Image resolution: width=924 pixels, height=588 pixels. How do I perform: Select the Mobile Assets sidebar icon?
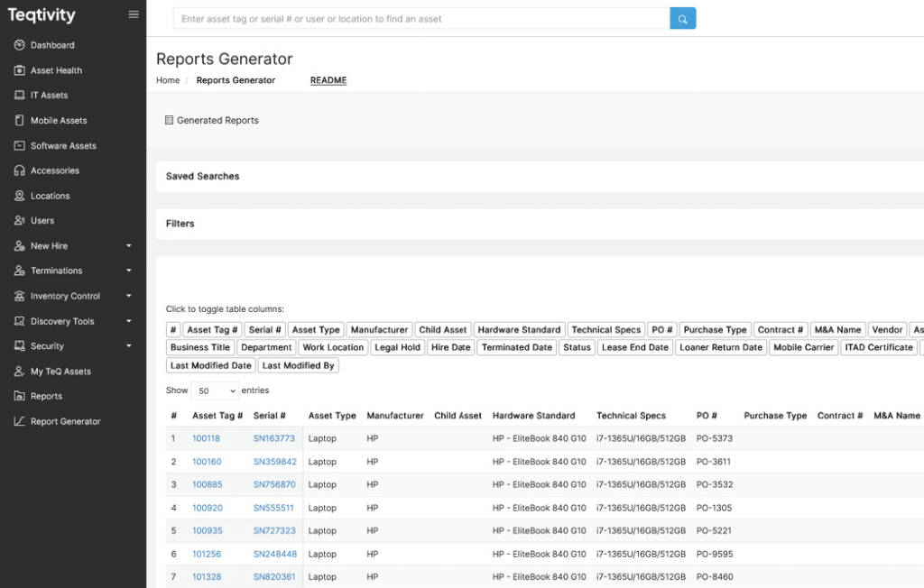pos(20,121)
